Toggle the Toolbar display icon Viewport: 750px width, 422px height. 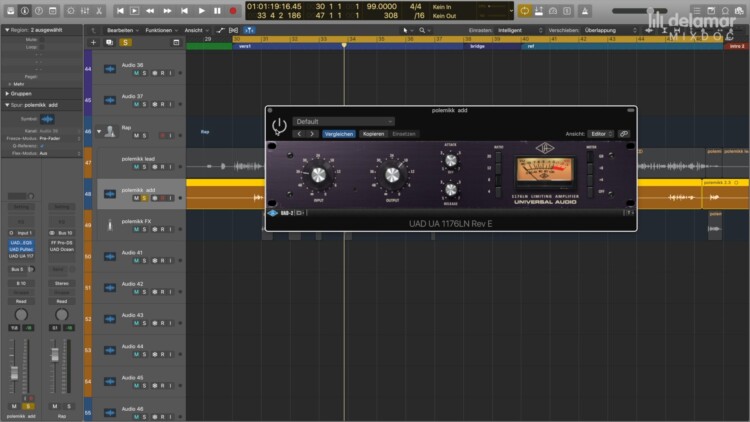(x=53, y=11)
